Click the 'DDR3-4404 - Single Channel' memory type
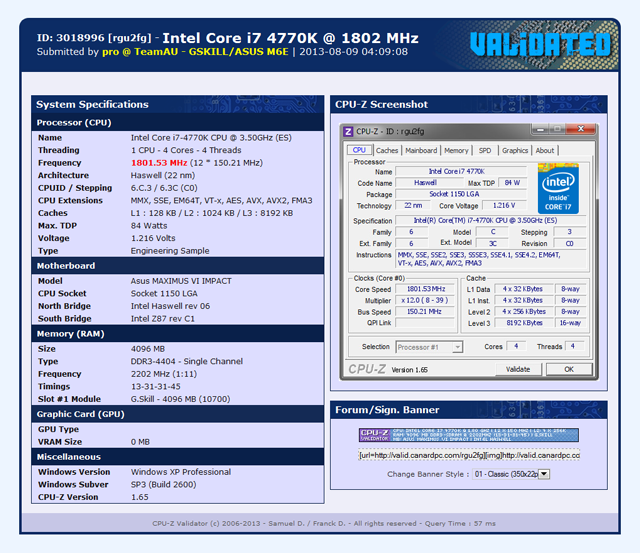 (187, 361)
